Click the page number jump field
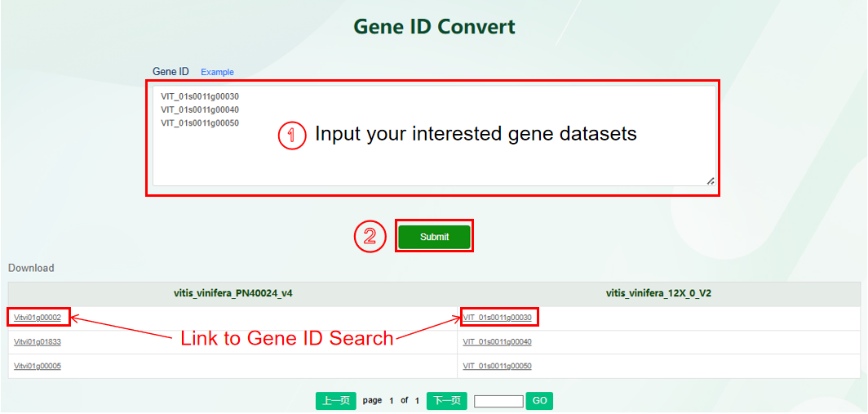The height and width of the screenshot is (414, 868). coord(498,401)
